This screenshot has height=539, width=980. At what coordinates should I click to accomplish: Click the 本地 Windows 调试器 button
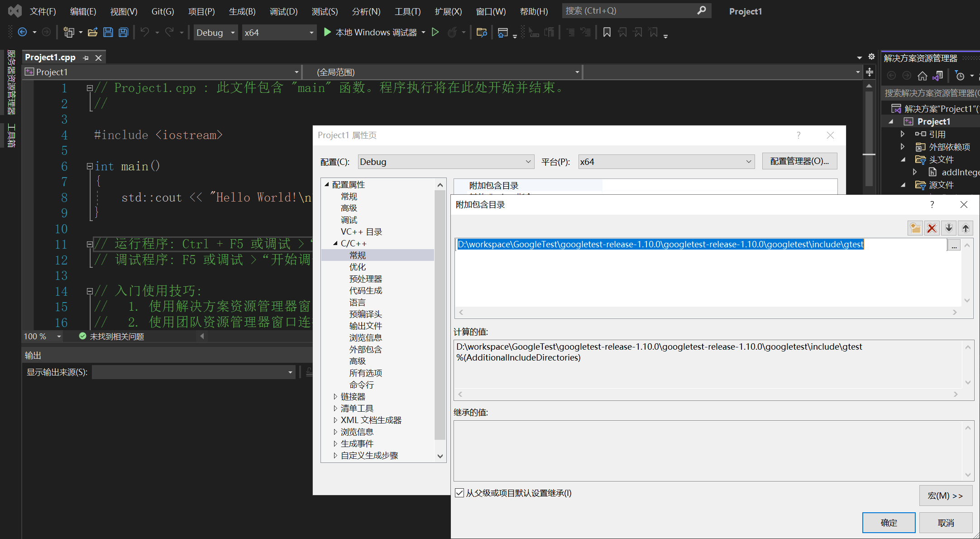(x=376, y=32)
